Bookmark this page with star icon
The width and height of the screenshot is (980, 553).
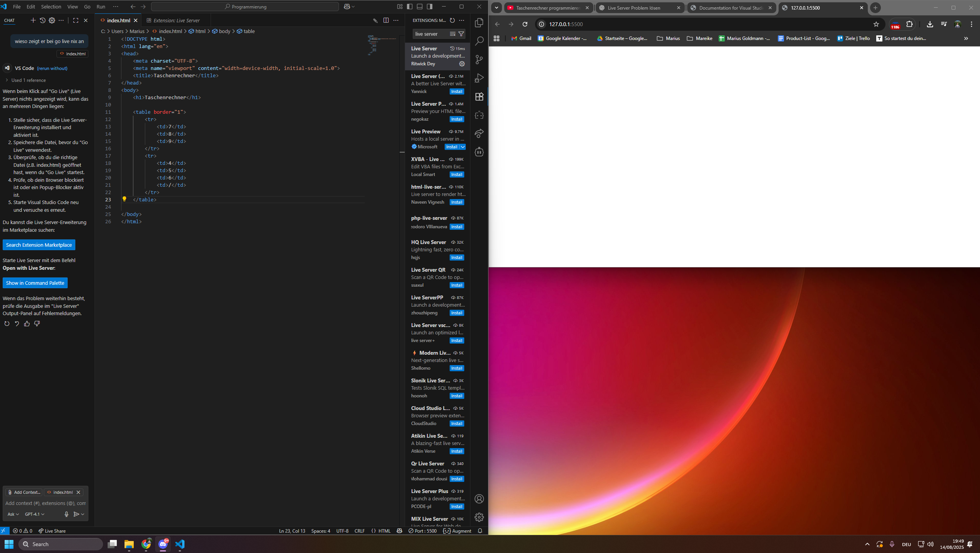(x=876, y=24)
